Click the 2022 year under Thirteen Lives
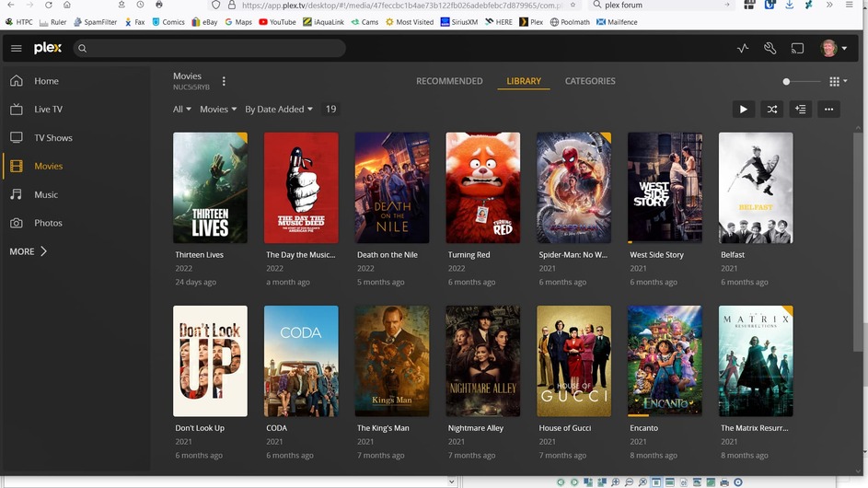The height and width of the screenshot is (488, 868). tap(184, 268)
